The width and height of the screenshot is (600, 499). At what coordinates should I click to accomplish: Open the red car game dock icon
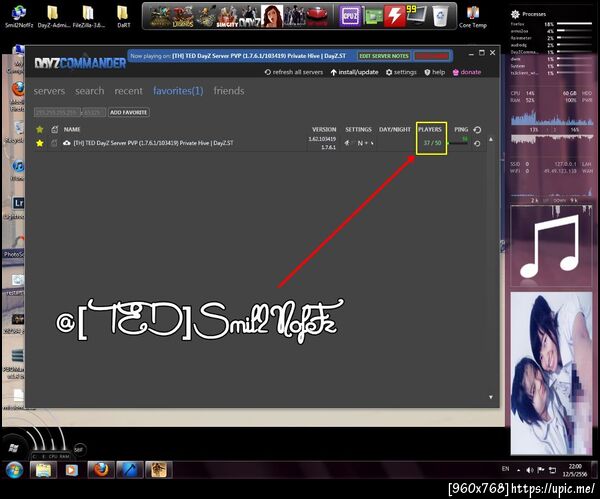[x=317, y=16]
